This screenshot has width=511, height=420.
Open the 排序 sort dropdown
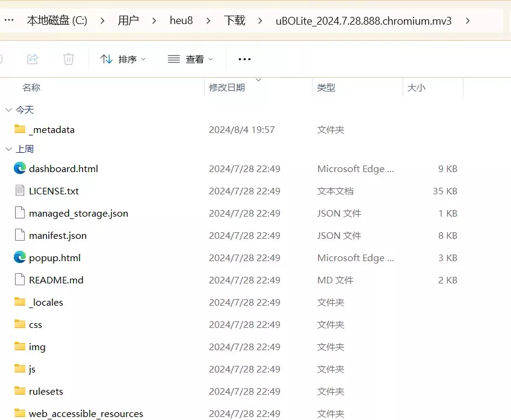pyautogui.click(x=123, y=59)
